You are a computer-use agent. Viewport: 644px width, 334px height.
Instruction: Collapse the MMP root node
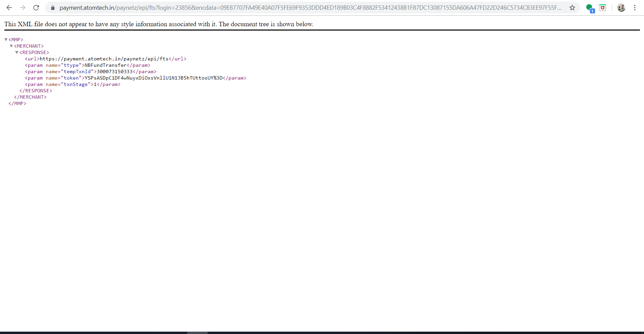point(6,40)
